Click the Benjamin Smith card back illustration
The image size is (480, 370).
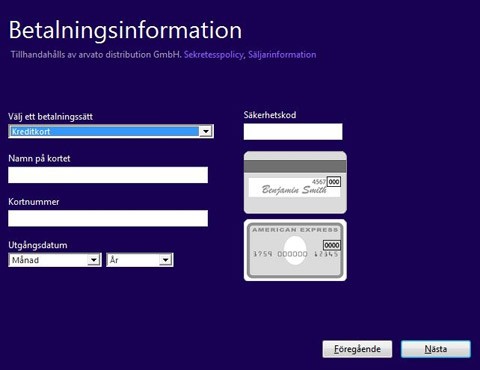[295, 182]
